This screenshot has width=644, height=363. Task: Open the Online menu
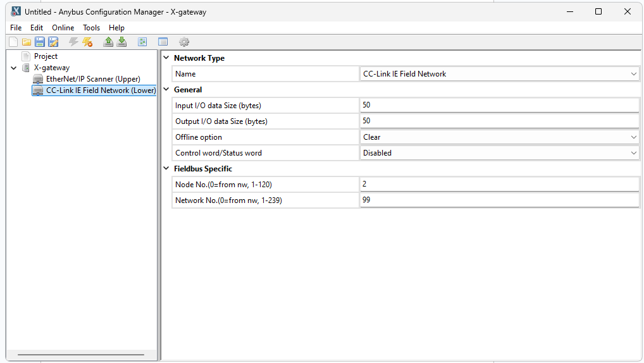pyautogui.click(x=63, y=28)
